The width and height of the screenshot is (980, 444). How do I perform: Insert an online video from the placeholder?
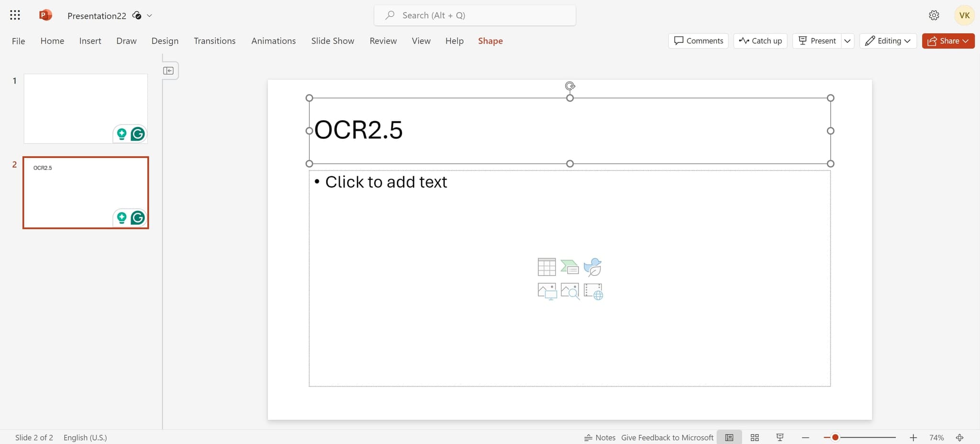pyautogui.click(x=592, y=291)
